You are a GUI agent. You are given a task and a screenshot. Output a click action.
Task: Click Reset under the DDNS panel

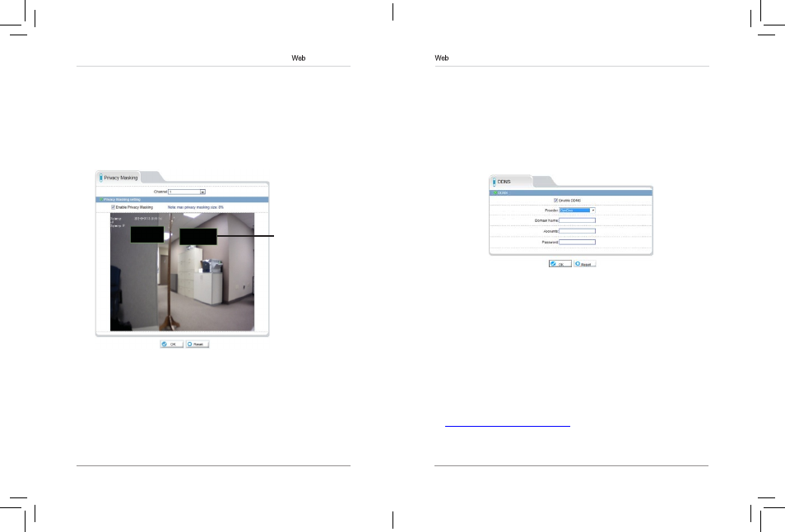point(585,264)
